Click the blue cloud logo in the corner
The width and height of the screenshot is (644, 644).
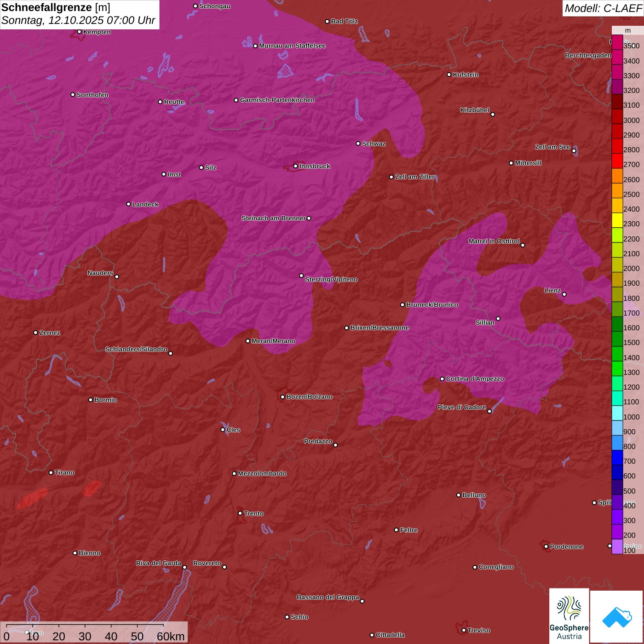tap(617, 617)
